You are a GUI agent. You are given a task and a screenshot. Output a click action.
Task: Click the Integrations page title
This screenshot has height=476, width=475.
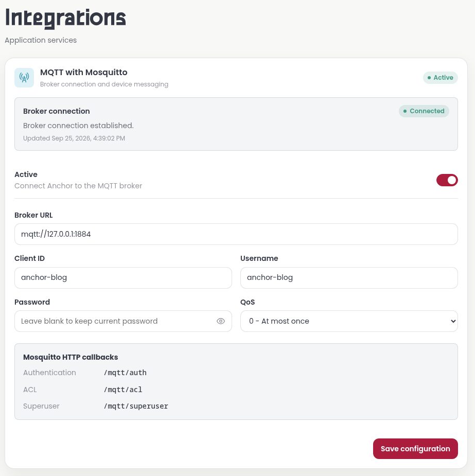point(65,18)
